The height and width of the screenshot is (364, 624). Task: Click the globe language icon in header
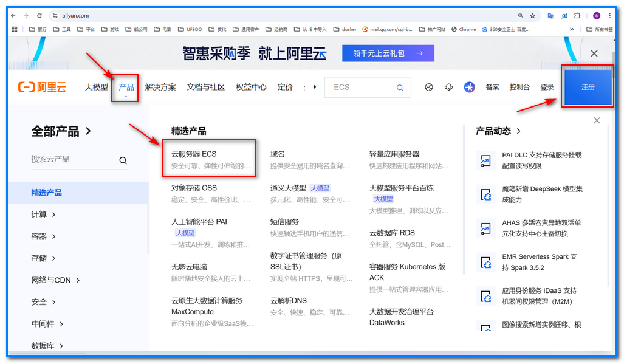pyautogui.click(x=428, y=87)
